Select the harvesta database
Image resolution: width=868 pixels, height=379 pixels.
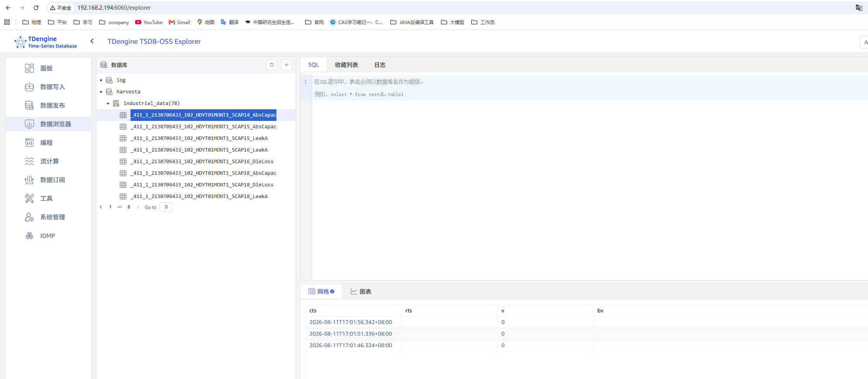pos(128,92)
